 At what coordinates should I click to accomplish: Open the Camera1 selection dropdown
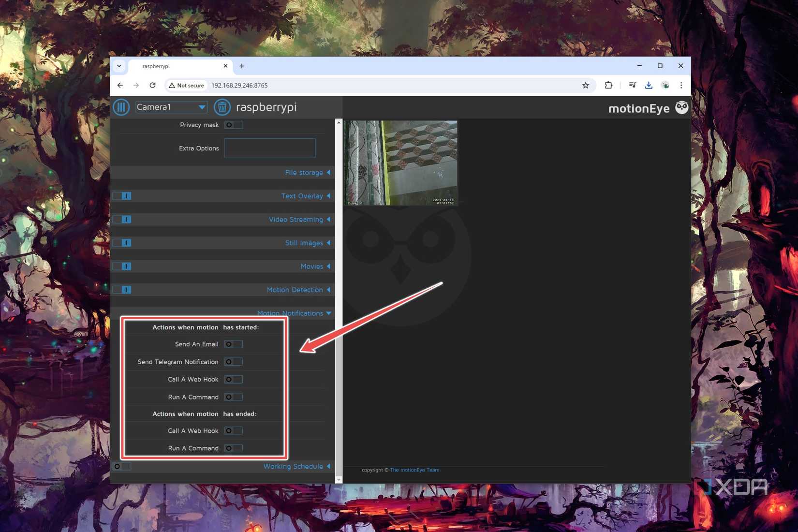[x=170, y=107]
